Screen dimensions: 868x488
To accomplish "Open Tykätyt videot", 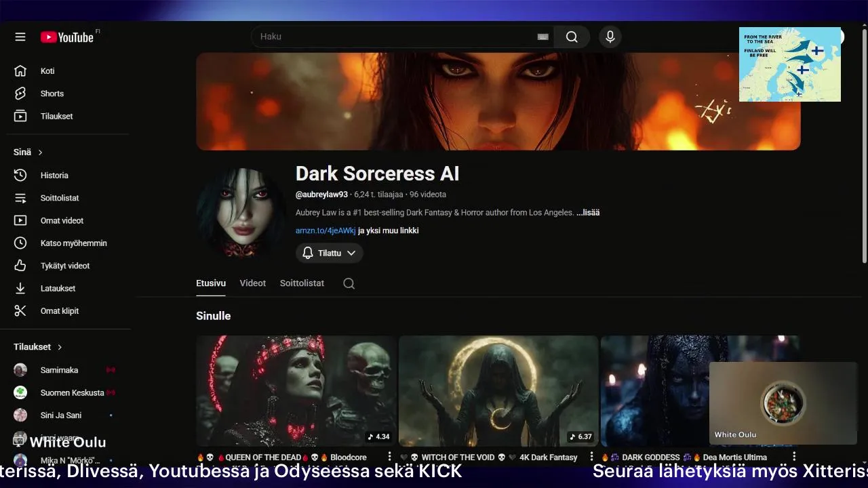I will click(66, 266).
